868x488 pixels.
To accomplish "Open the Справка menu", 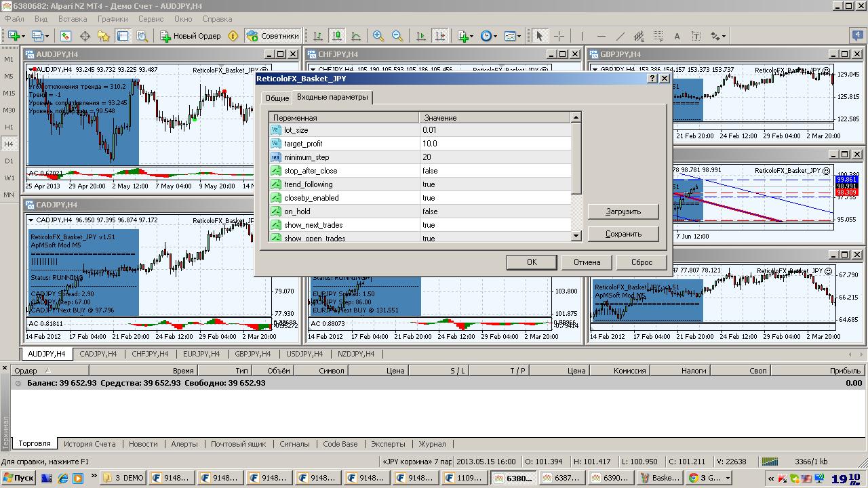I will [x=218, y=19].
